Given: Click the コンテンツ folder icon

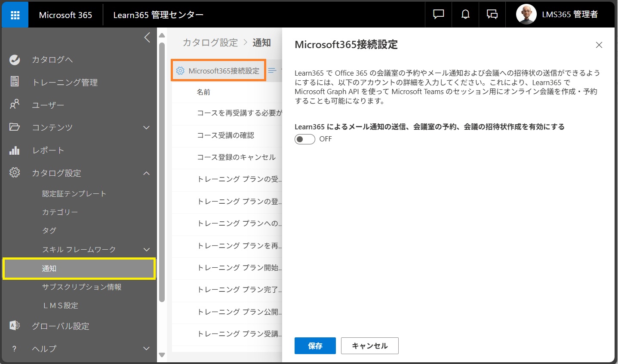Looking at the screenshot, I should coord(15,127).
